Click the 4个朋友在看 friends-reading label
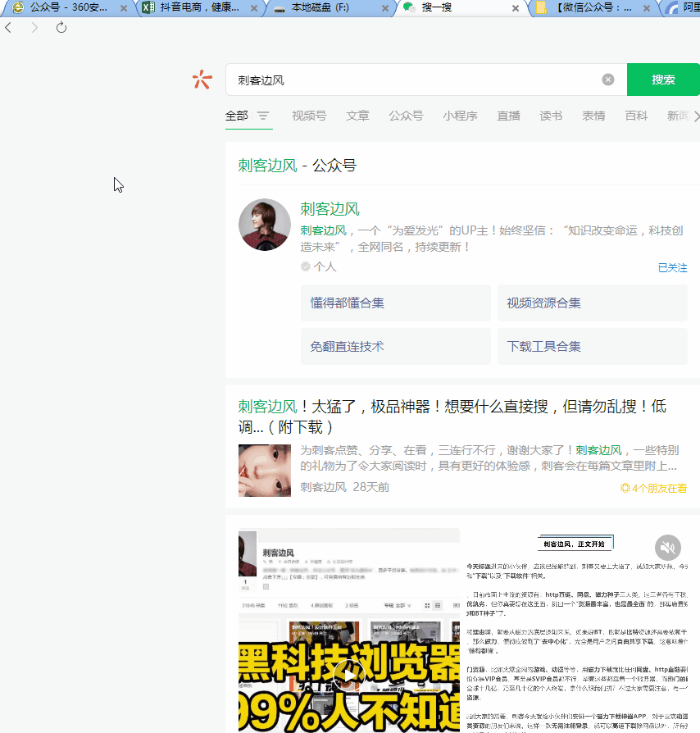The image size is (700, 733). click(x=654, y=488)
